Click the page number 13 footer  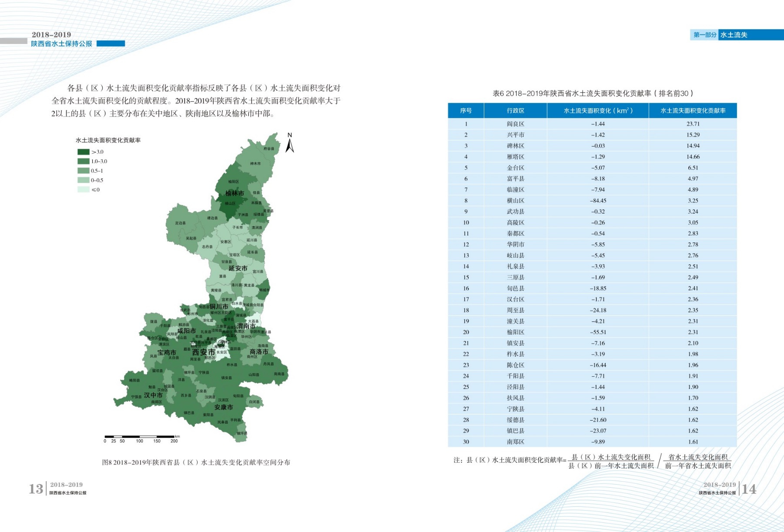click(36, 489)
